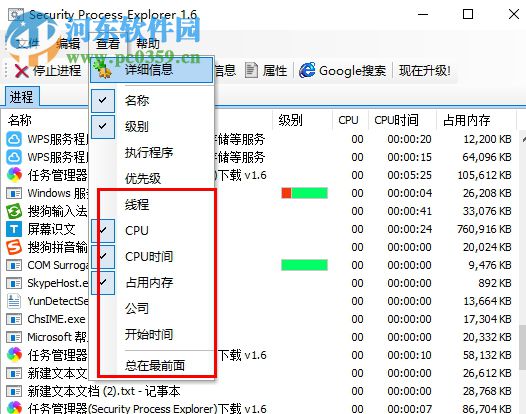Viewport: 526px width, 414px height.
Task: Uncheck the 级别 column option
Action: pos(152,126)
